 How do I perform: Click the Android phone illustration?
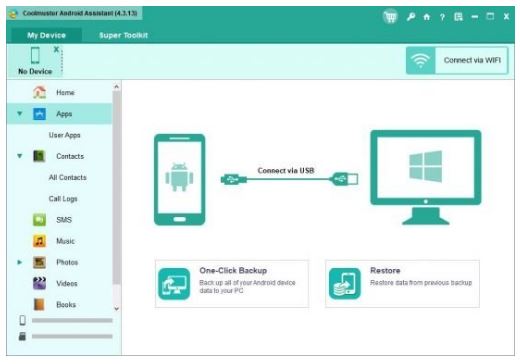point(179,180)
